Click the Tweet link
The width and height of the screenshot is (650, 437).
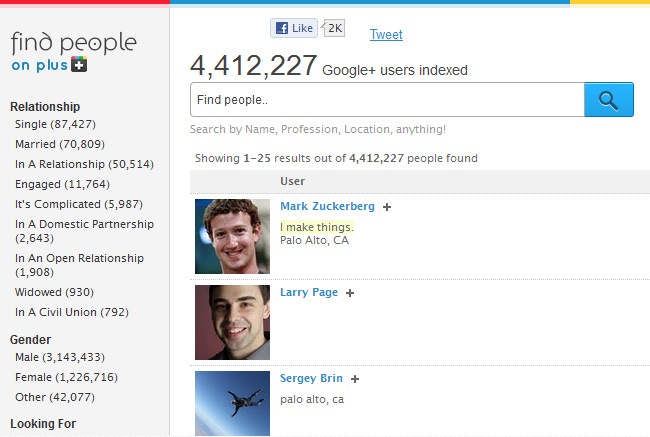coord(386,35)
